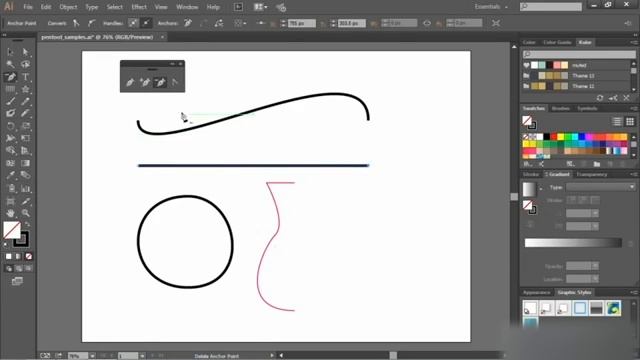Open the gradient Opacity dropdown
This screenshot has width=640, height=360.
pos(595,266)
